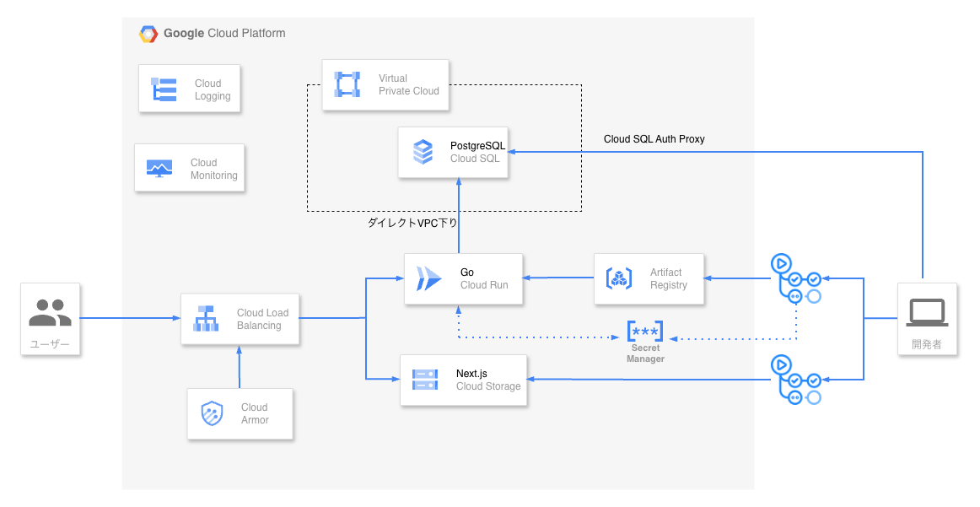Click the Artifact Registry brackets icon
Viewport: 980px width, 507px height.
[619, 278]
